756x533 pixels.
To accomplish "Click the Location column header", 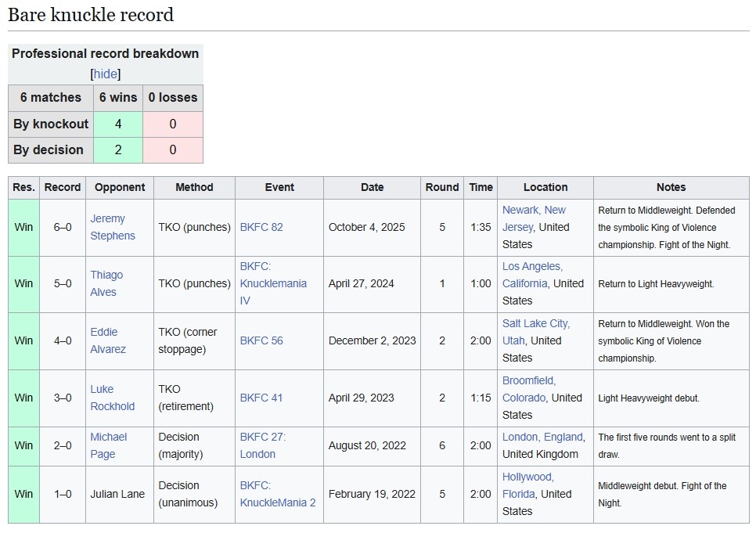I will (x=545, y=188).
